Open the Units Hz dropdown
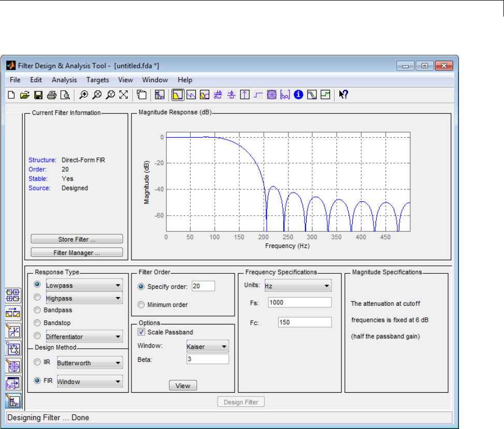Viewport: 504px width, 429px height. pyautogui.click(x=297, y=286)
